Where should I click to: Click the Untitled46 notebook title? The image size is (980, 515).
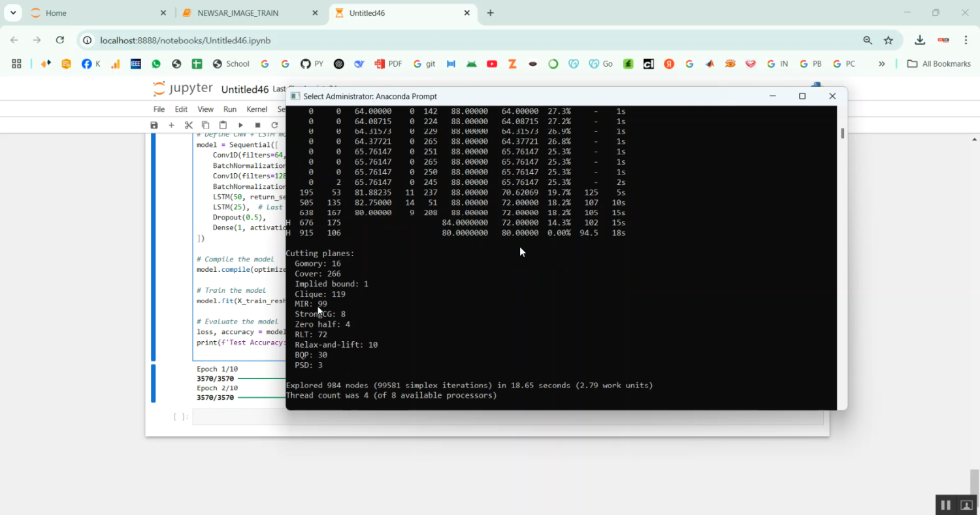245,90
